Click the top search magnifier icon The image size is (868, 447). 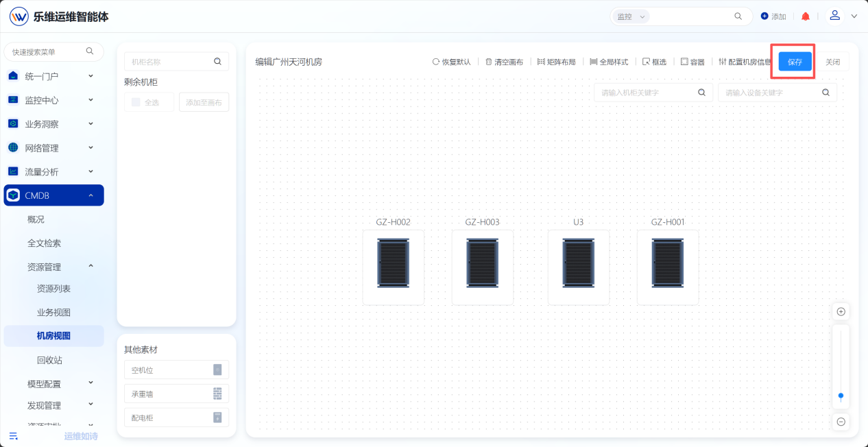click(x=738, y=16)
